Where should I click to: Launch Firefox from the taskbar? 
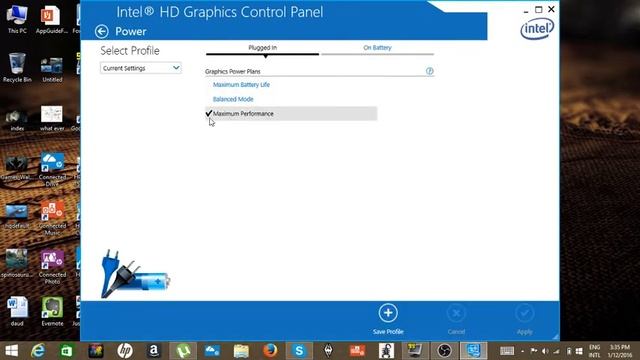[x=270, y=351]
